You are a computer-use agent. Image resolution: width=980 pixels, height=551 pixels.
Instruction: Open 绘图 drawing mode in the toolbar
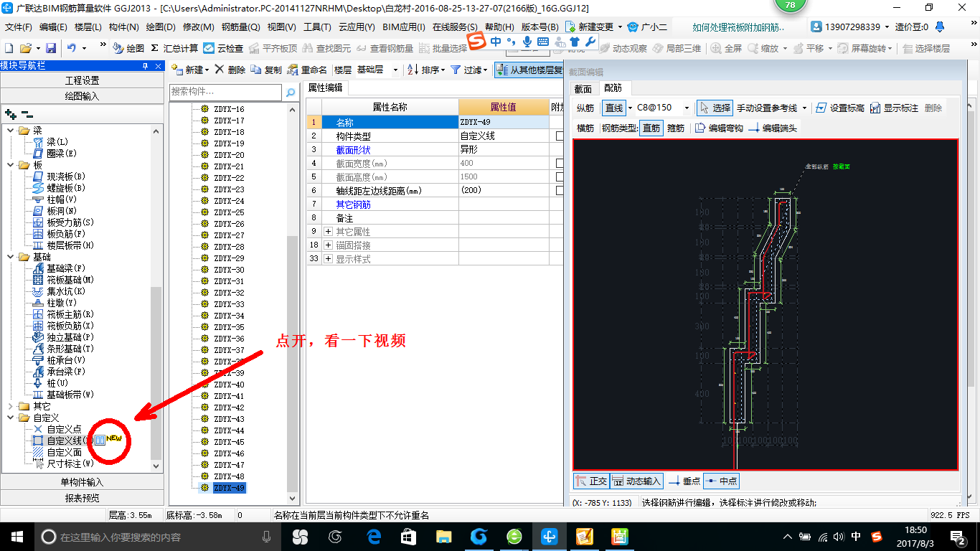(128, 48)
